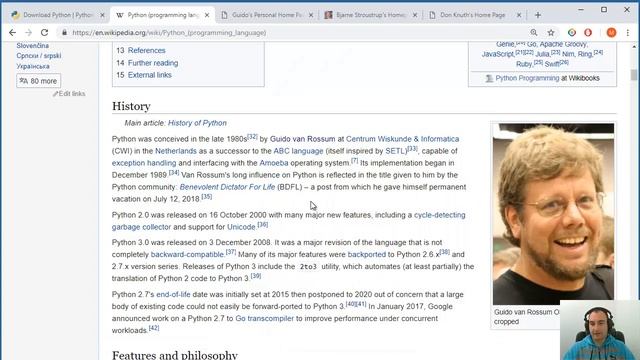Open the Ruby link in infobox
The image size is (640, 360).
pos(524,64)
